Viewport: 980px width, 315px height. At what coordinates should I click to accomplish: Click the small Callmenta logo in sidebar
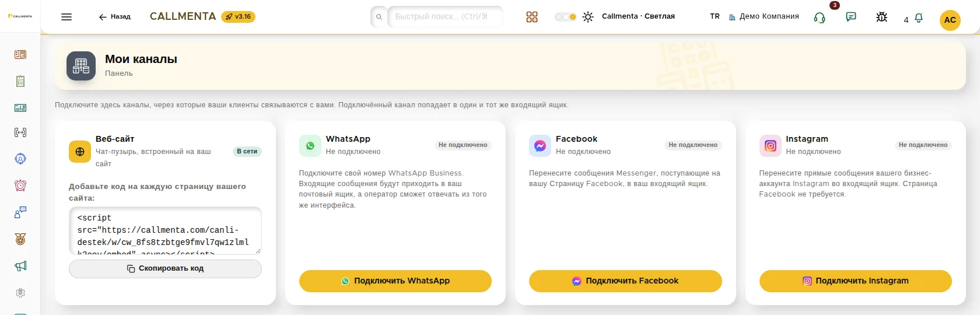[20, 16]
